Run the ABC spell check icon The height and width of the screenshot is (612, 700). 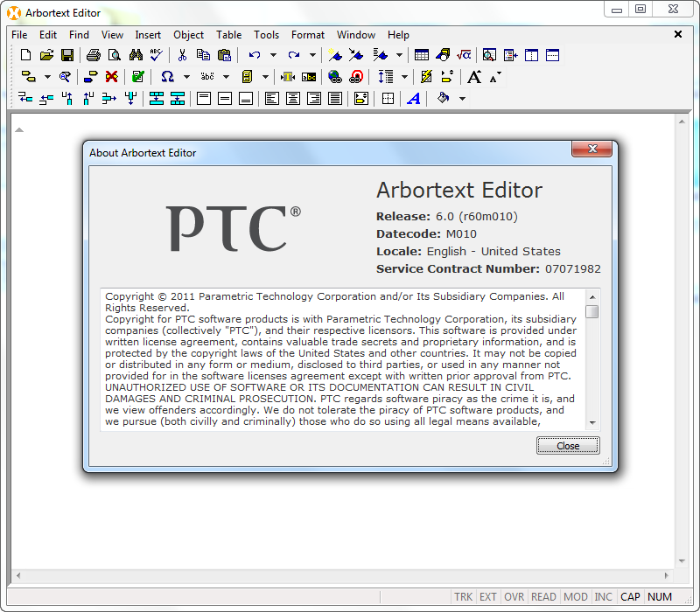click(x=157, y=55)
